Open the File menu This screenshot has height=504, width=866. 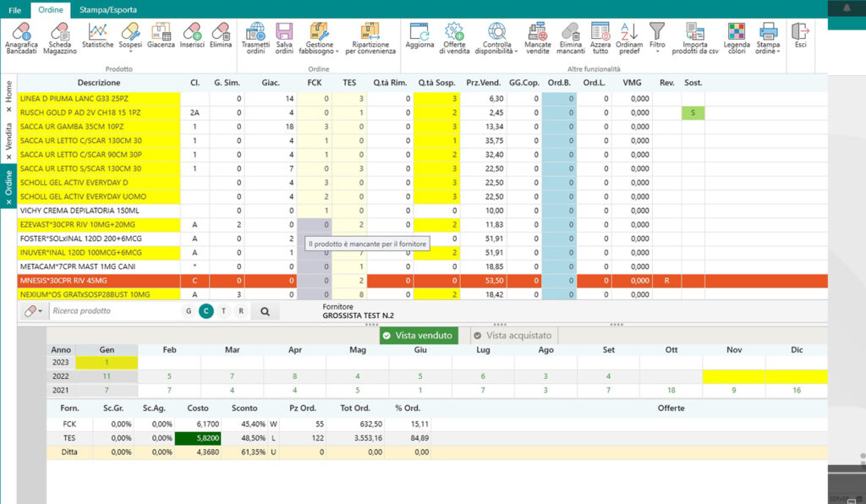[15, 10]
